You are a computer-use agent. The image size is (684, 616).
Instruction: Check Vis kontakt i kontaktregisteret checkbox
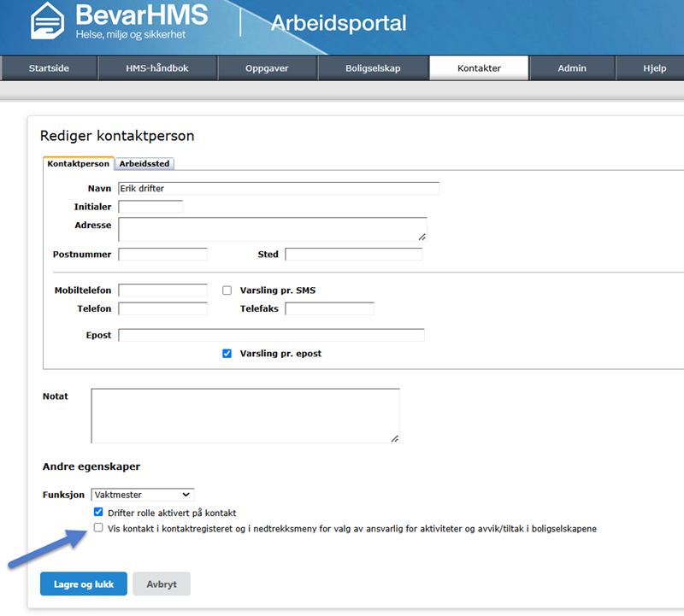click(x=99, y=529)
